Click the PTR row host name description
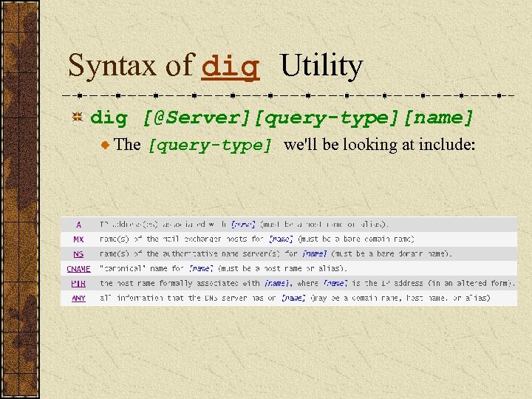Screen dimensions: 532x399 [307, 283]
